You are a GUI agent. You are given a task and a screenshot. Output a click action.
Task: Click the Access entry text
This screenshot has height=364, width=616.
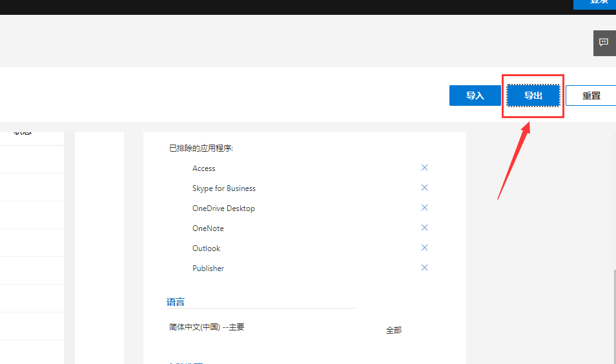203,168
